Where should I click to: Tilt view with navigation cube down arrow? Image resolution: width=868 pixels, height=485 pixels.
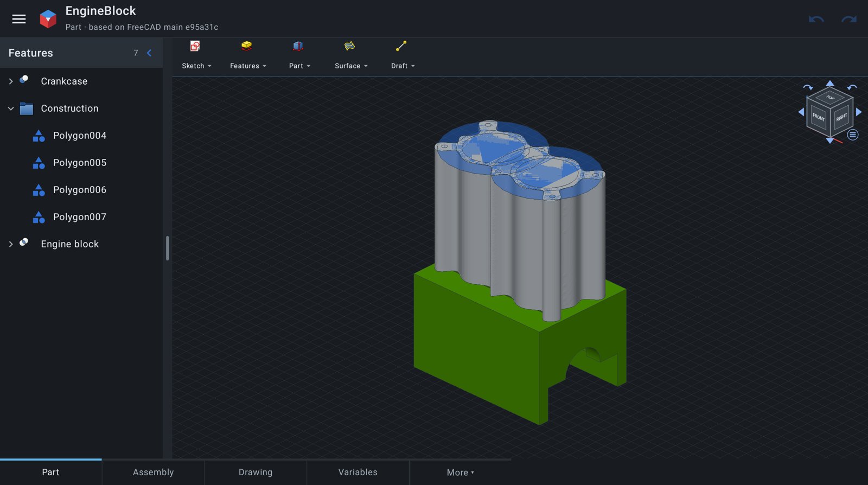coord(829,141)
